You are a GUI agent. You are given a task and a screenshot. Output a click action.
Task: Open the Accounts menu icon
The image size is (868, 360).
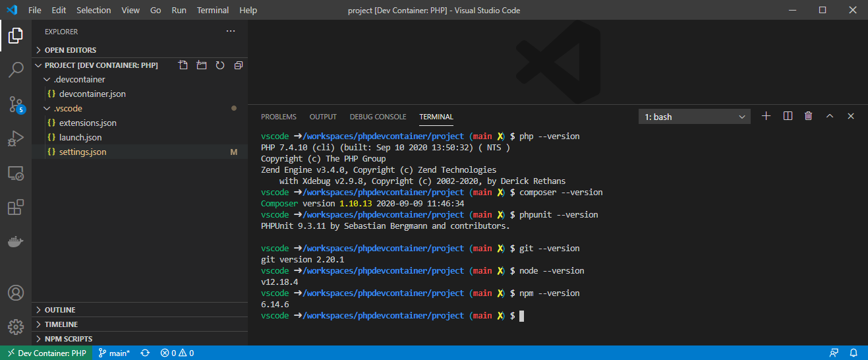click(x=16, y=292)
